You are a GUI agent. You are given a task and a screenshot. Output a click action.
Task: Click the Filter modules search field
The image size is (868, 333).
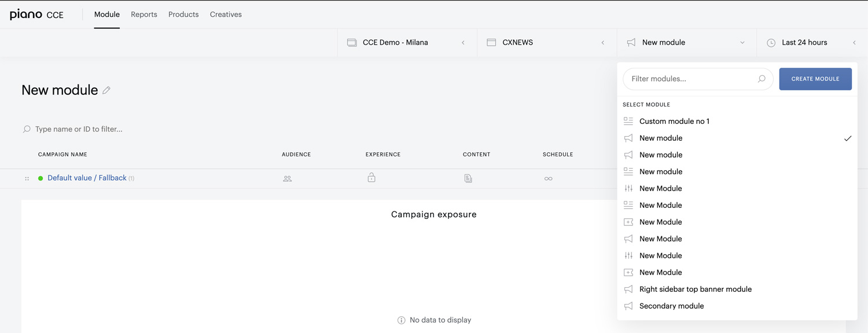click(x=698, y=79)
